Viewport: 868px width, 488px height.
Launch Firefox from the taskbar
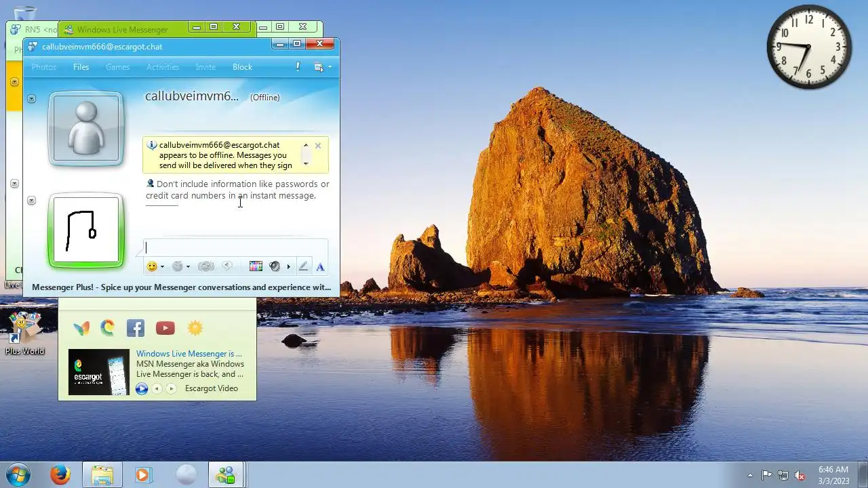pos(60,474)
